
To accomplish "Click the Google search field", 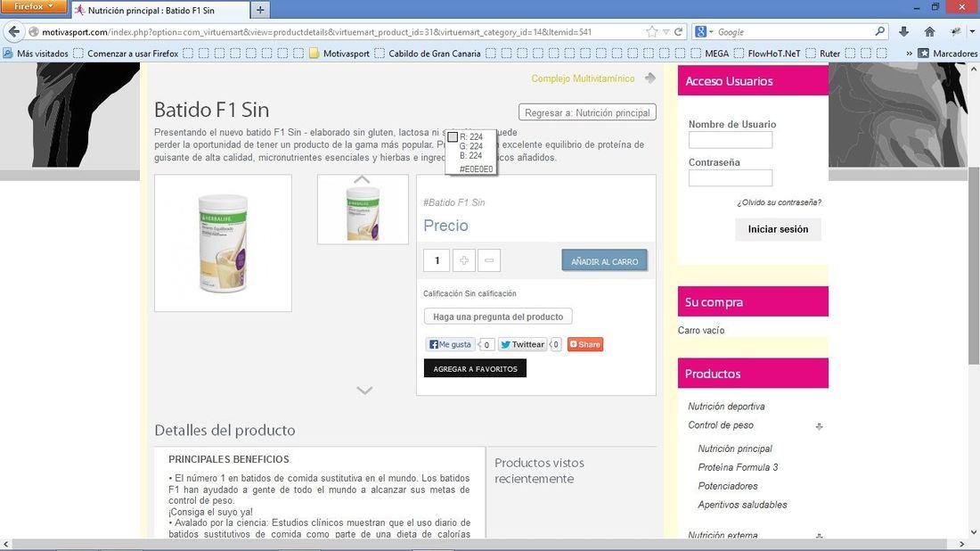I will coord(794,32).
